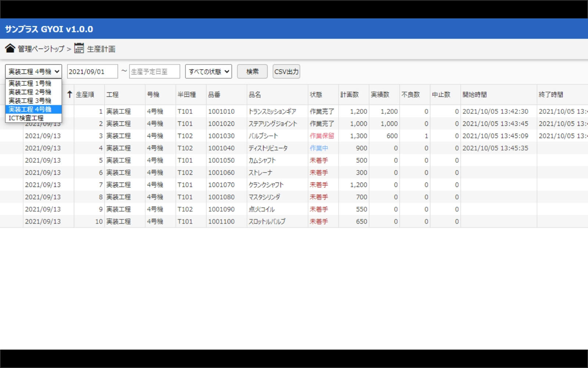This screenshot has height=368, width=588.
Task: Click the 作業保留 status of バルブシート
Action: [322, 136]
